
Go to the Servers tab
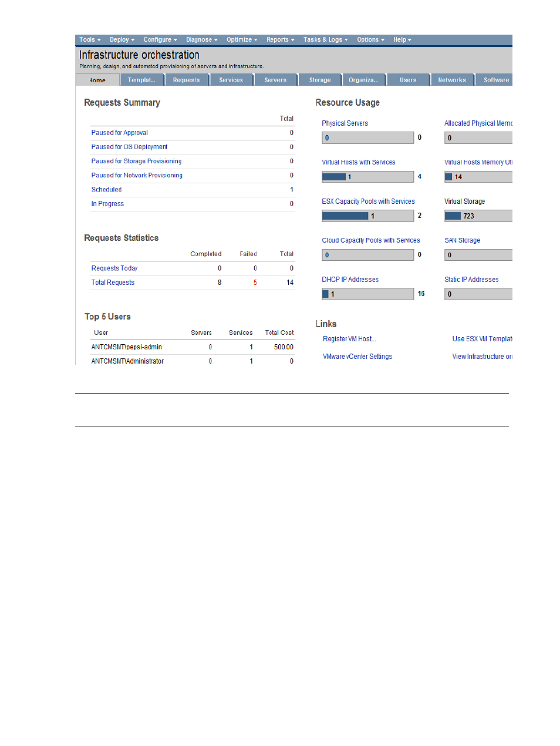pos(276,80)
